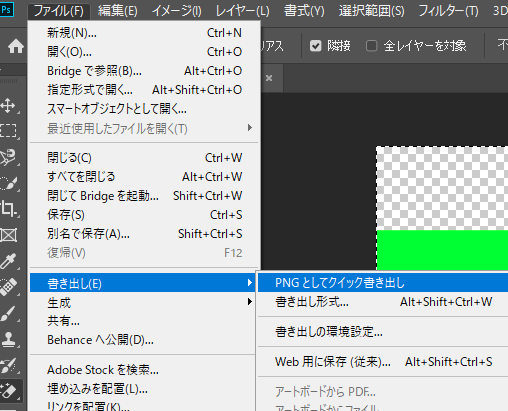Screen dimensions: 508x411
Task: Choose 書き出し形式... in submenu
Action: (x=383, y=302)
